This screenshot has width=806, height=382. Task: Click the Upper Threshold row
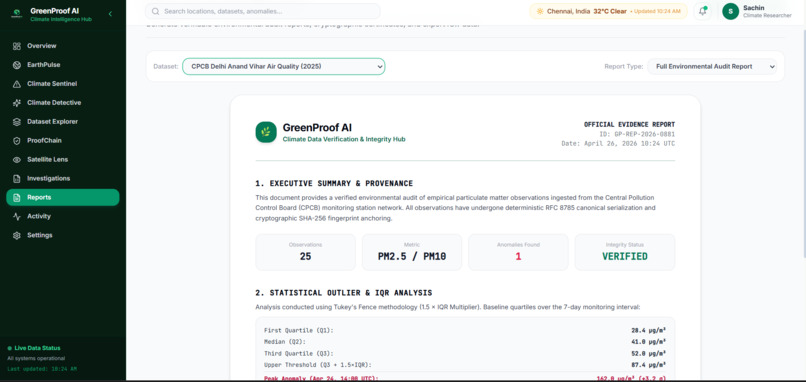pos(465,365)
